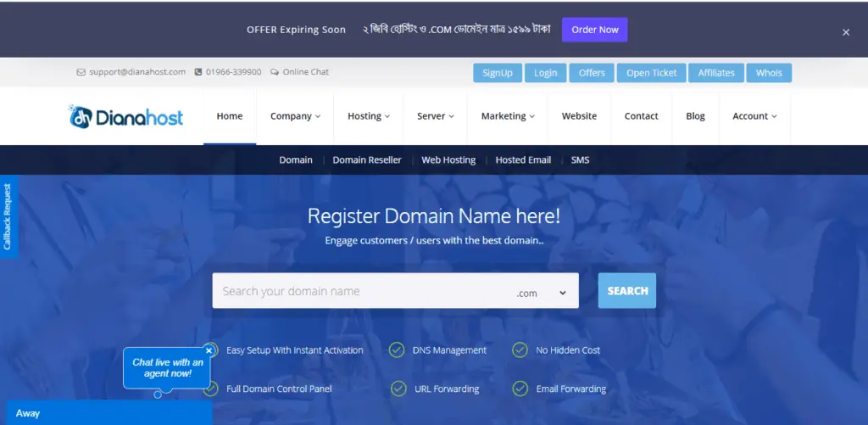868x425 pixels.
Task: Click the Full Domain Control Panel text
Action: pos(279,389)
